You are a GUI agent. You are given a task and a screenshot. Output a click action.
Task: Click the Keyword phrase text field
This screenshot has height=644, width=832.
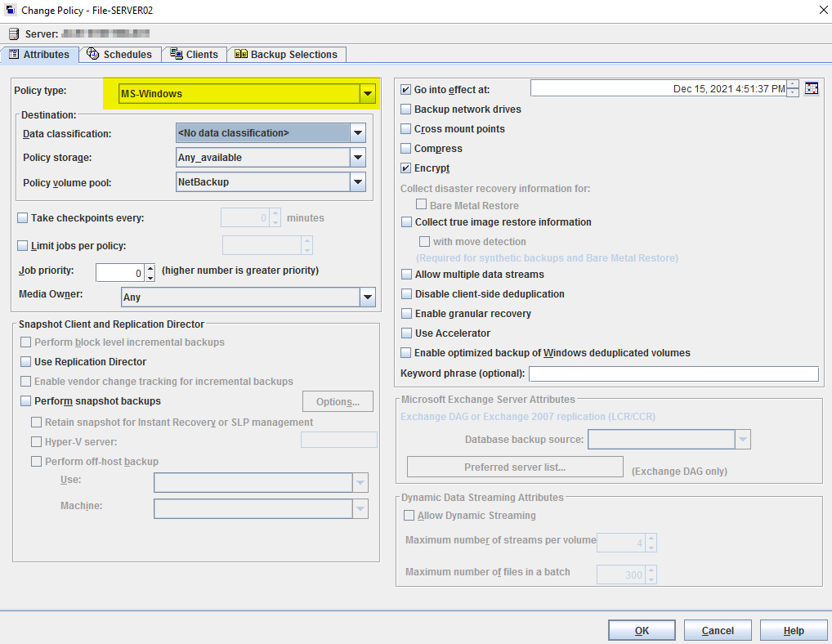click(673, 373)
